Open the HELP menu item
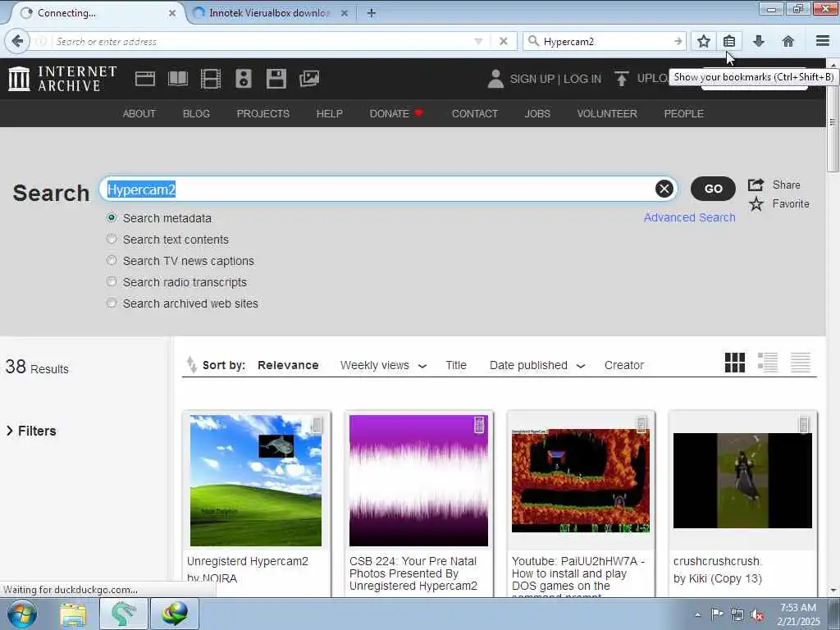The image size is (840, 630). (x=330, y=113)
